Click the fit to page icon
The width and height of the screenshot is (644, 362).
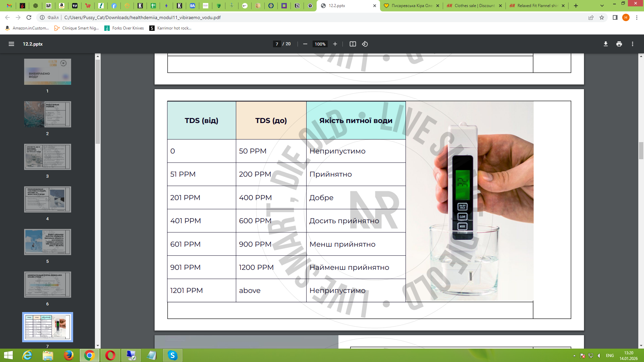[x=353, y=44]
